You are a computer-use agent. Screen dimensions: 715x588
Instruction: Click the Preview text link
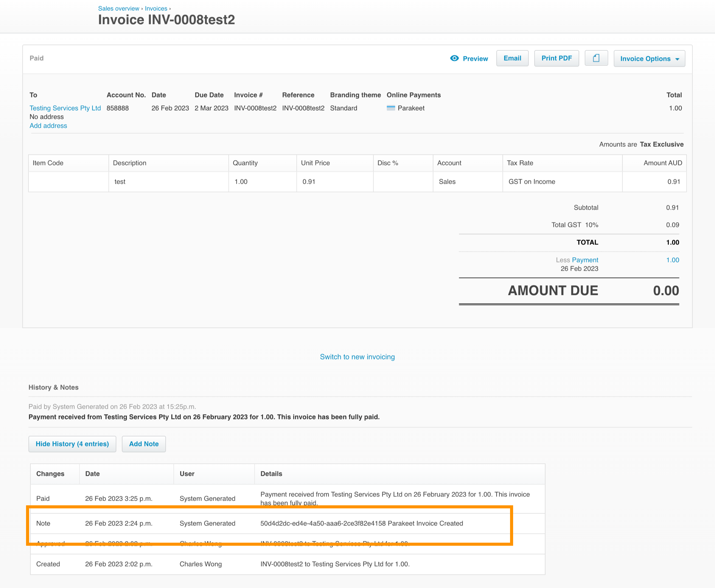pyautogui.click(x=475, y=58)
